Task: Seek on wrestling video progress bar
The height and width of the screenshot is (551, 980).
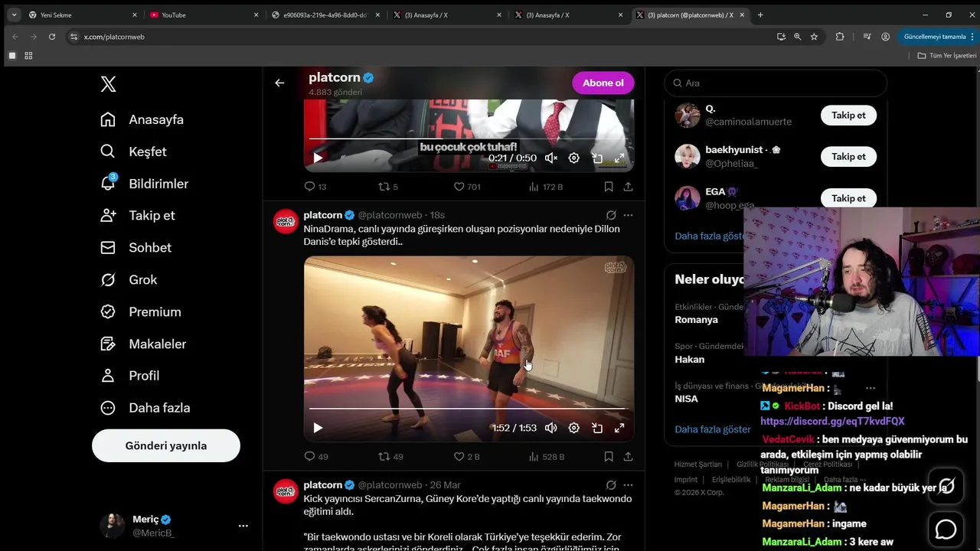Action: point(469,409)
